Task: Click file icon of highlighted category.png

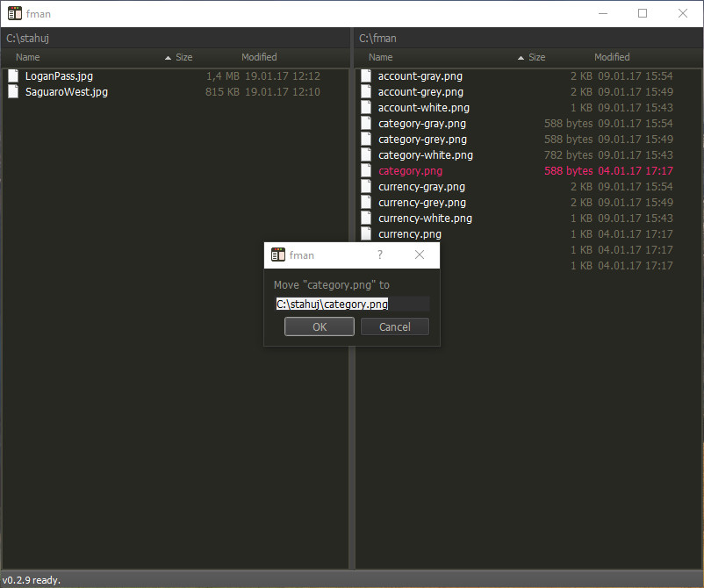Action: pyautogui.click(x=366, y=170)
